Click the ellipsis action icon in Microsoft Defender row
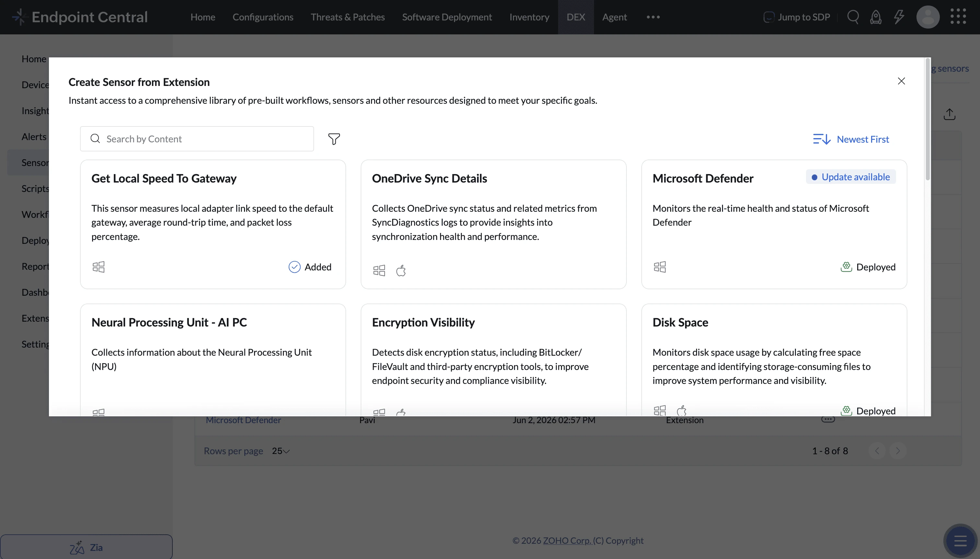The width and height of the screenshot is (980, 559). [x=828, y=420]
